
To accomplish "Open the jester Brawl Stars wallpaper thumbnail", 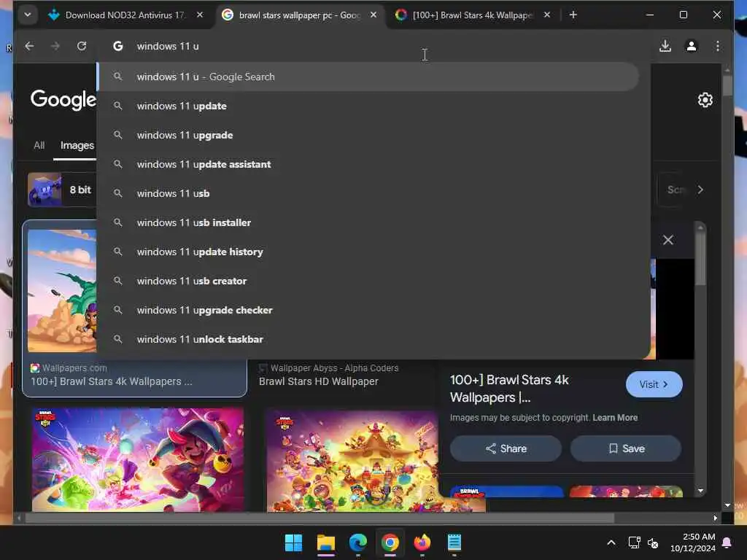I will (x=138, y=459).
